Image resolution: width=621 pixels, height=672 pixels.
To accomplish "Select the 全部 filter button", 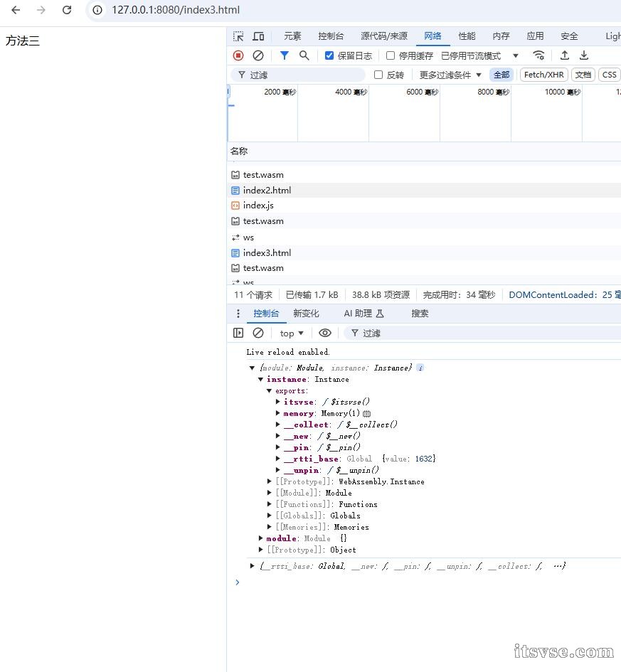I will [x=501, y=75].
